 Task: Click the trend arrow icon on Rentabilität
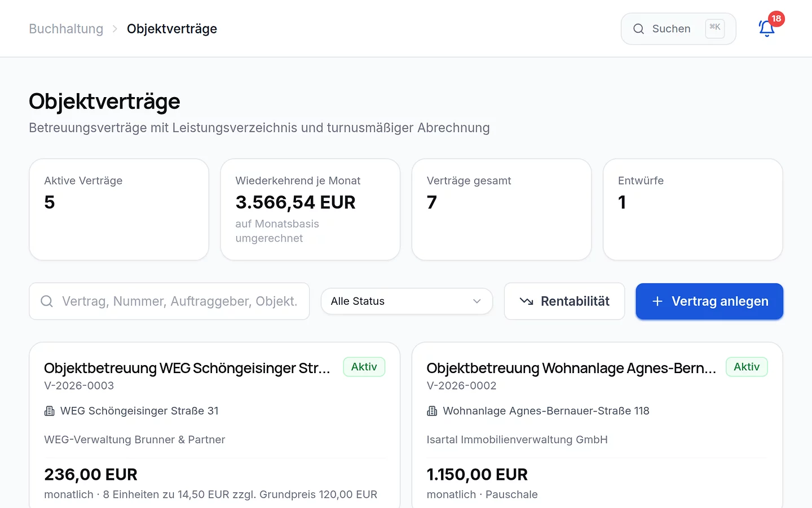(526, 301)
